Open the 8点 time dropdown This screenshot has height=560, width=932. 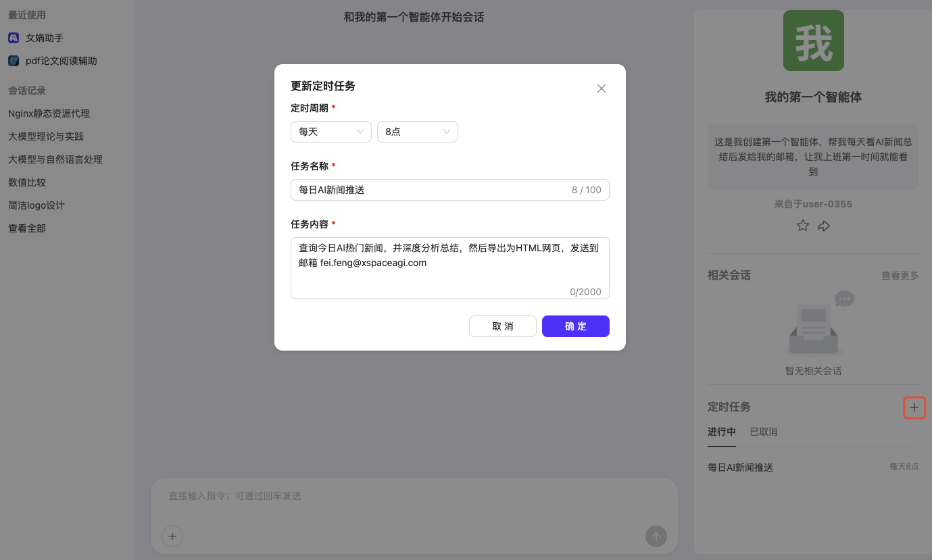point(417,132)
